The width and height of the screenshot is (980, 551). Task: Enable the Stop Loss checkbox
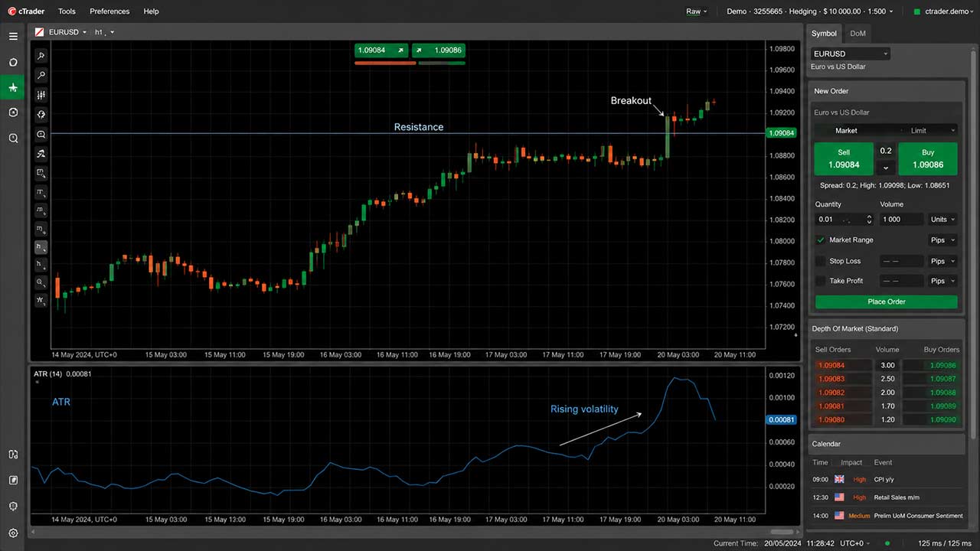coord(821,261)
